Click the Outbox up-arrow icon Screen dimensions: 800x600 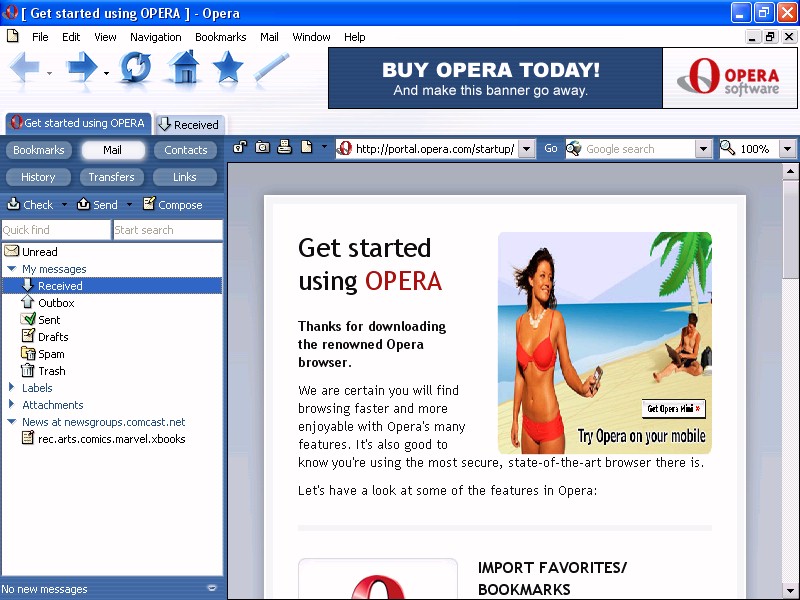click(x=28, y=302)
